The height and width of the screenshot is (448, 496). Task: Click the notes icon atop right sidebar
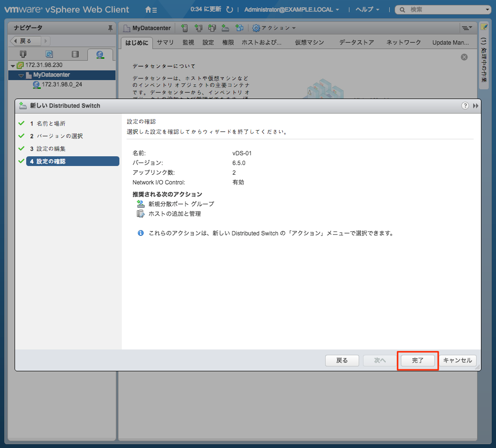[484, 27]
